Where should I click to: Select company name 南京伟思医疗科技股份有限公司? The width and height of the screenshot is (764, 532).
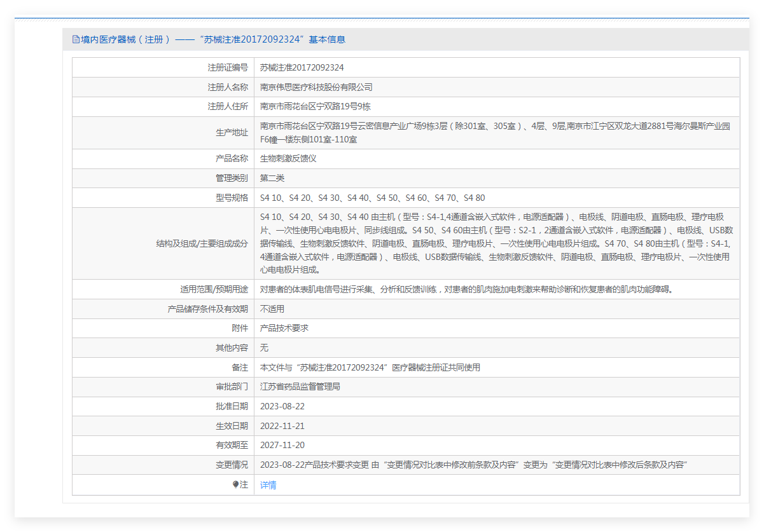coord(316,87)
